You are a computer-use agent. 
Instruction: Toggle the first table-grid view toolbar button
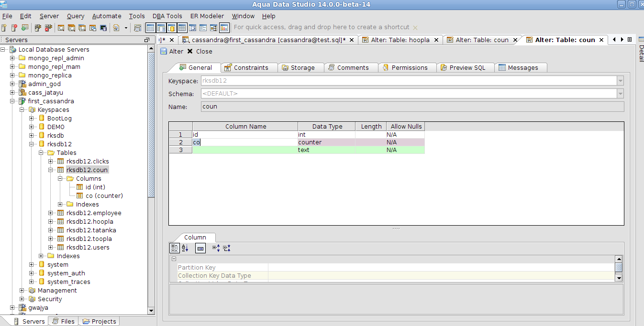(150, 28)
